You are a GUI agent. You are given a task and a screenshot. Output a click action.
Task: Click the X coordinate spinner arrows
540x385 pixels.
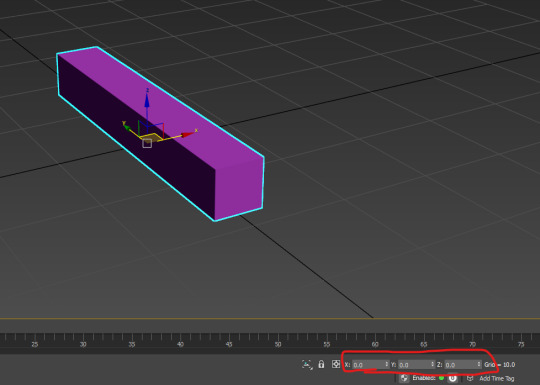387,364
